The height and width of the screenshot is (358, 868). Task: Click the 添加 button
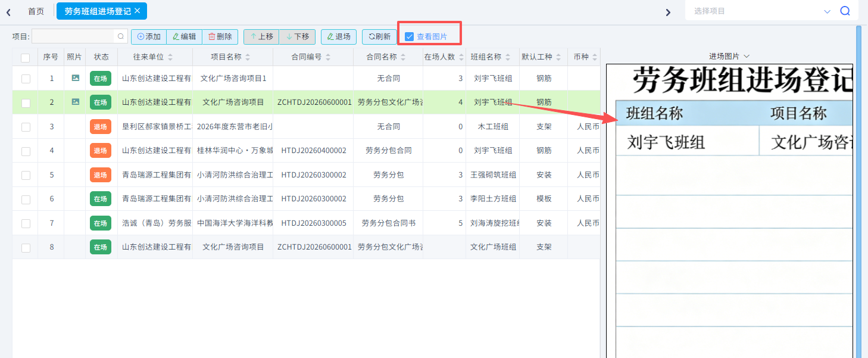[149, 36]
